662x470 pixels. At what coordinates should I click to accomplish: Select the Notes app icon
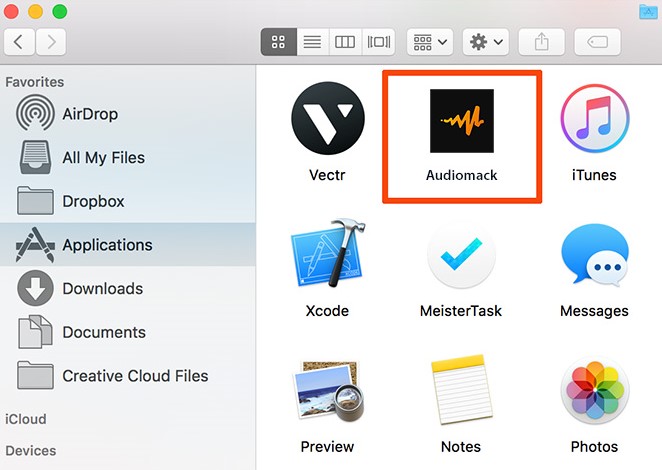click(x=461, y=389)
